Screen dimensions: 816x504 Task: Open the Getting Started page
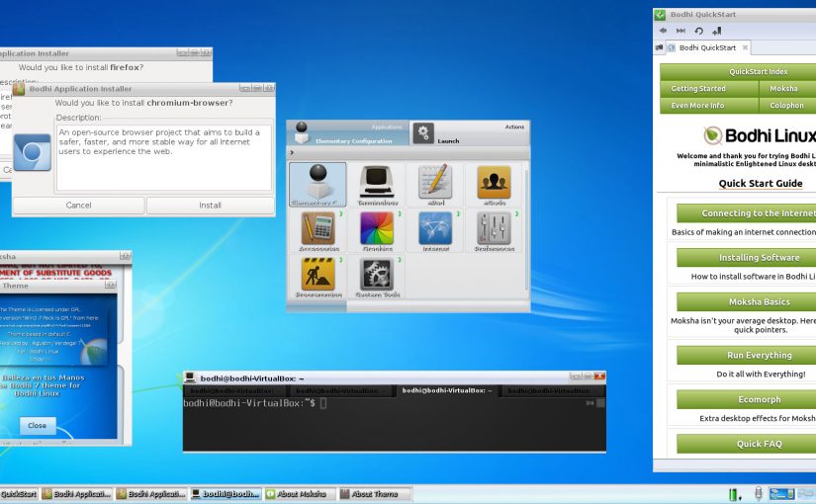coord(709,88)
